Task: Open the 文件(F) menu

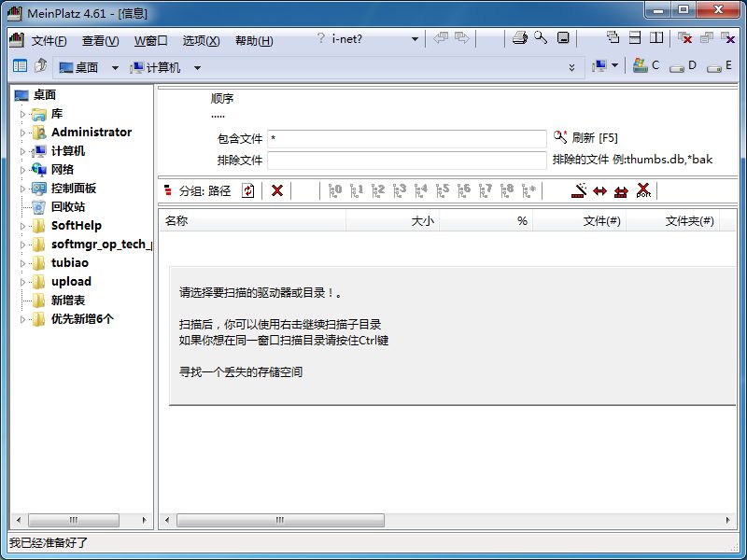Action: click(49, 41)
